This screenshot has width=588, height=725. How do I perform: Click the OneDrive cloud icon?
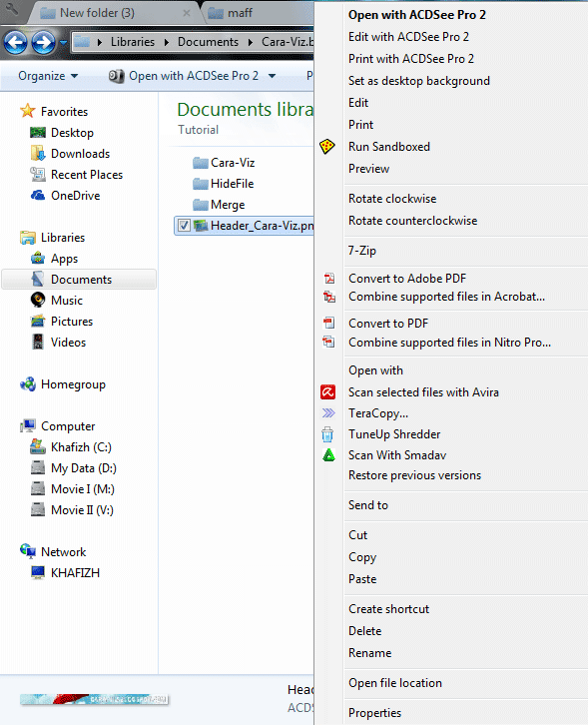pos(38,195)
